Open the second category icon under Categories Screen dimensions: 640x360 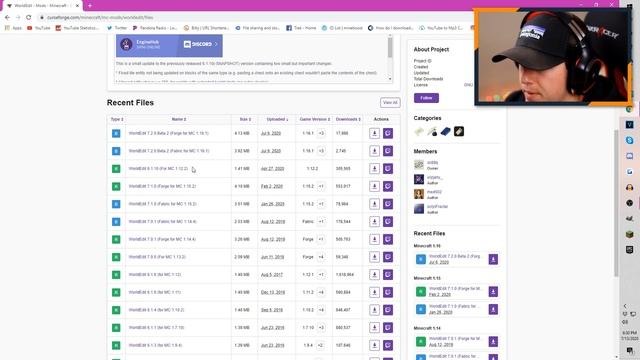coord(432,131)
